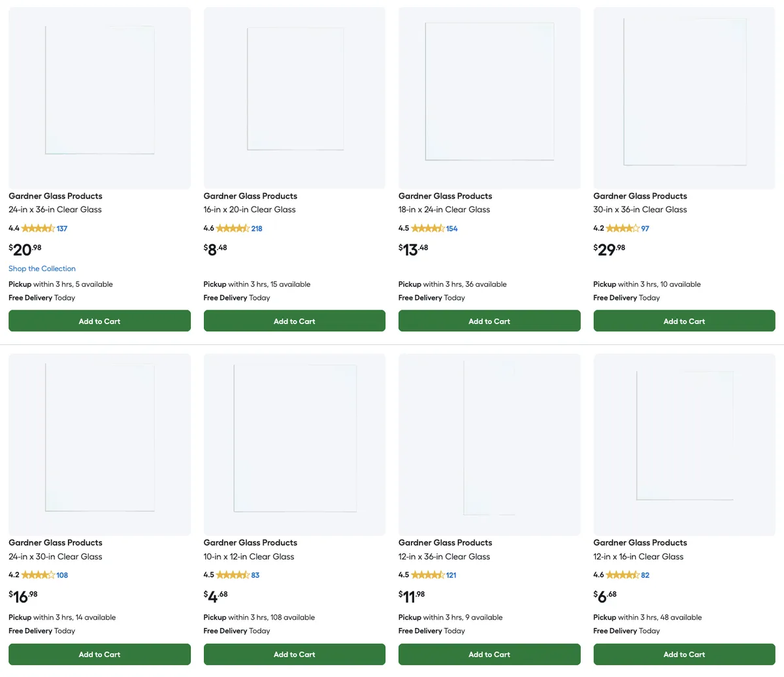784x677 pixels.
Task: Add 12-in x 36-in Clear Glass to cart
Action: coord(489,654)
